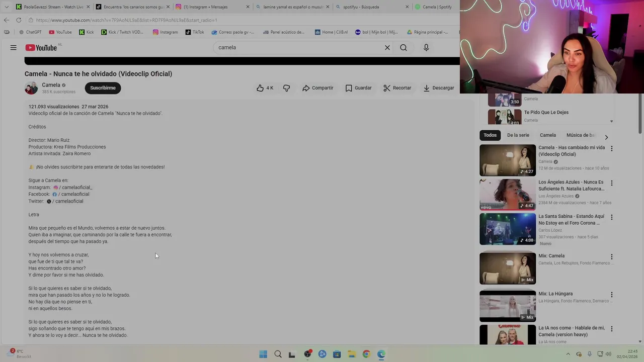Open options for La Santa Sabina video
The height and width of the screenshot is (362, 644).
[612, 217]
